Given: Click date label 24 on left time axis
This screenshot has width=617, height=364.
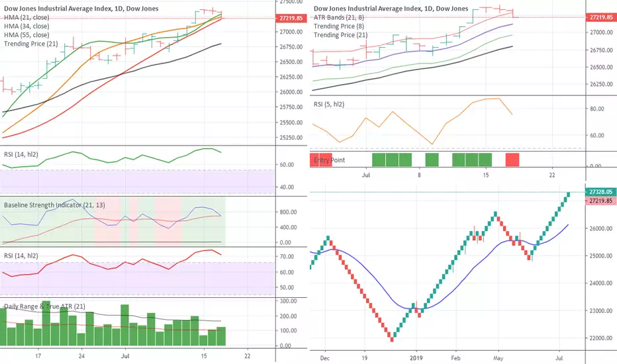Looking at the screenshot, I should click(x=81, y=356).
